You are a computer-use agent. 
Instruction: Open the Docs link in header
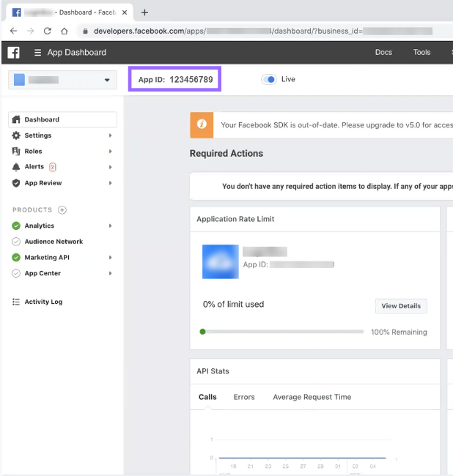383,53
